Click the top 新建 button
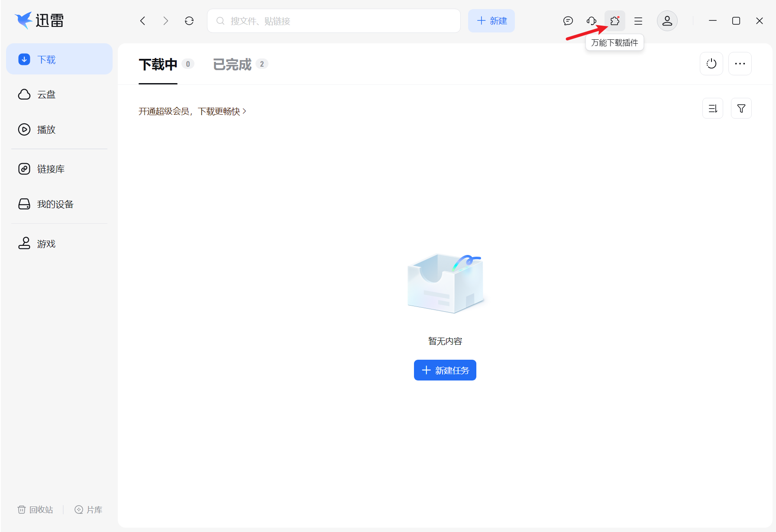The image size is (776, 532). tap(491, 21)
